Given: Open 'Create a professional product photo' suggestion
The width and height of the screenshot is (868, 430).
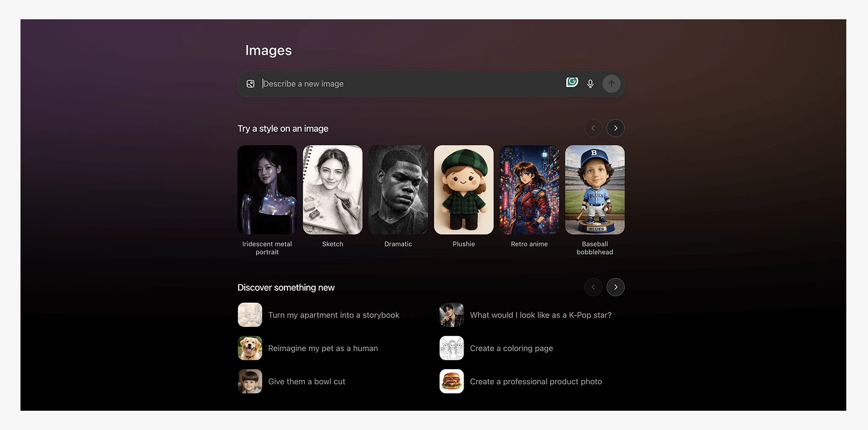Looking at the screenshot, I should click(535, 381).
